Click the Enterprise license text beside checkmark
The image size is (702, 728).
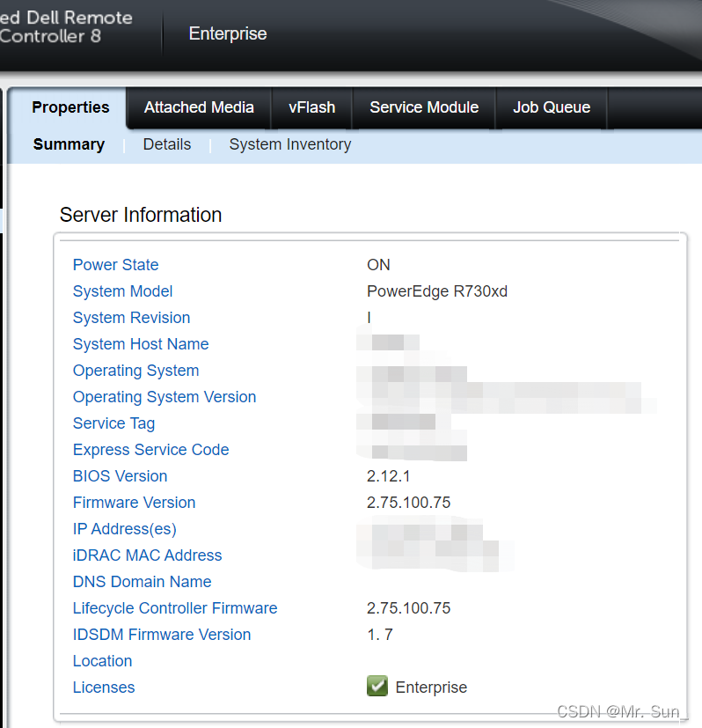[x=431, y=688]
